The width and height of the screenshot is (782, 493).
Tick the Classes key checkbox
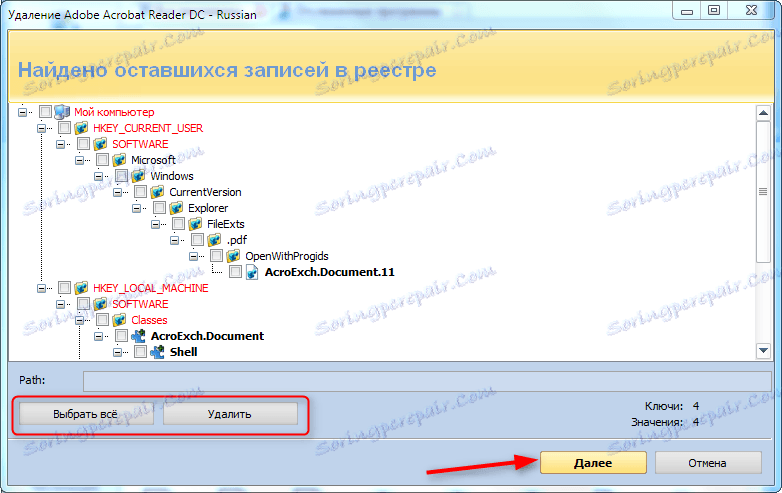point(102,320)
